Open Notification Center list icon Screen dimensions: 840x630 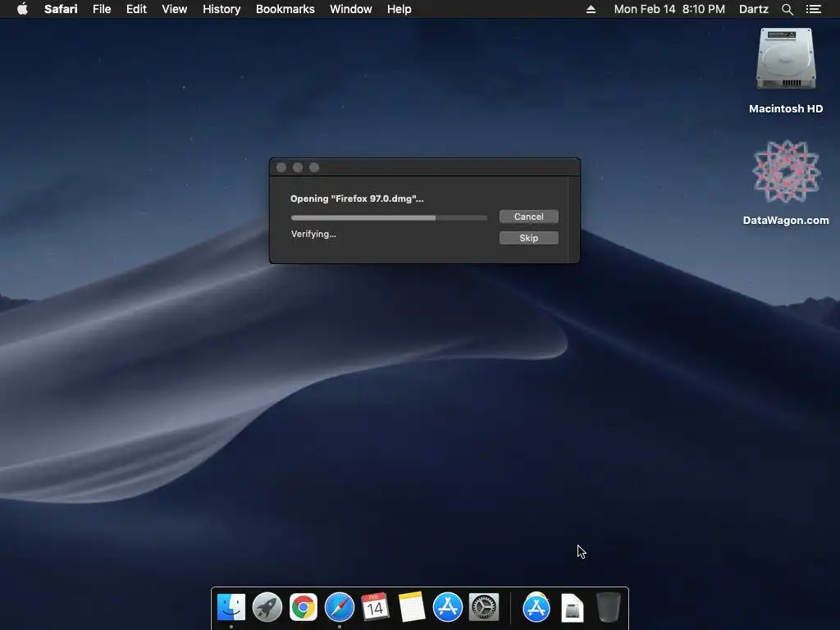click(x=813, y=9)
